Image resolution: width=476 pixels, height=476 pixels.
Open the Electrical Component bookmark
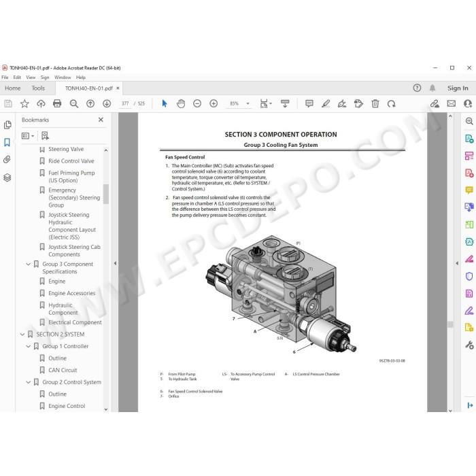pyautogui.click(x=75, y=322)
